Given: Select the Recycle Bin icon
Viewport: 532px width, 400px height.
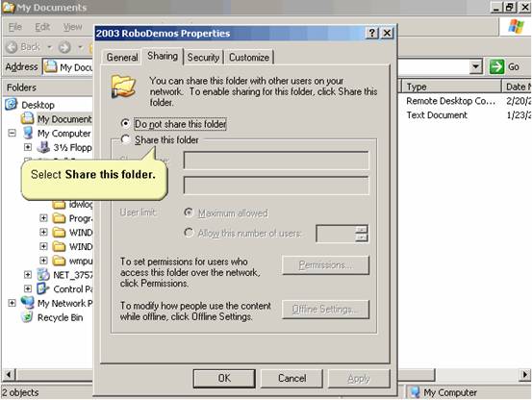Looking at the screenshot, I should coord(27,317).
